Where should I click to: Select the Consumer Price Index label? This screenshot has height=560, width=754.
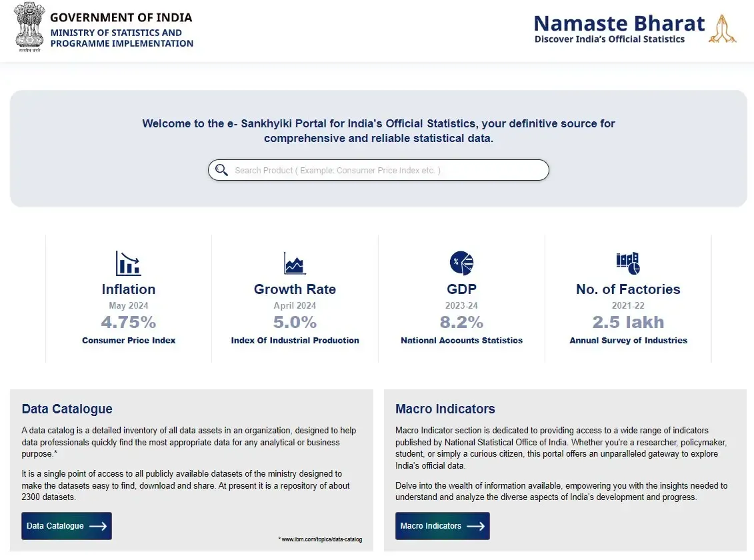click(x=128, y=340)
